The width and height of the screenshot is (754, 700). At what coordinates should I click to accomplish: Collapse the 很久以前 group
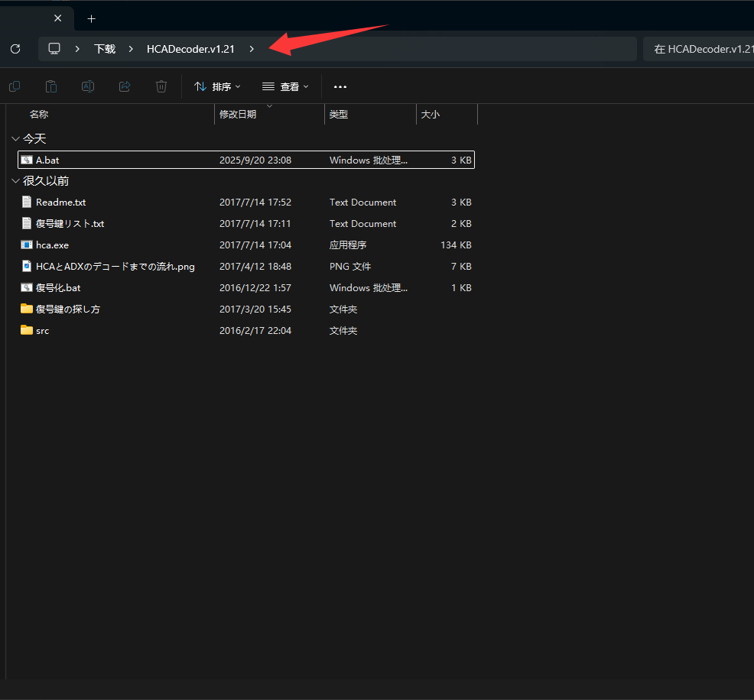tap(15, 181)
